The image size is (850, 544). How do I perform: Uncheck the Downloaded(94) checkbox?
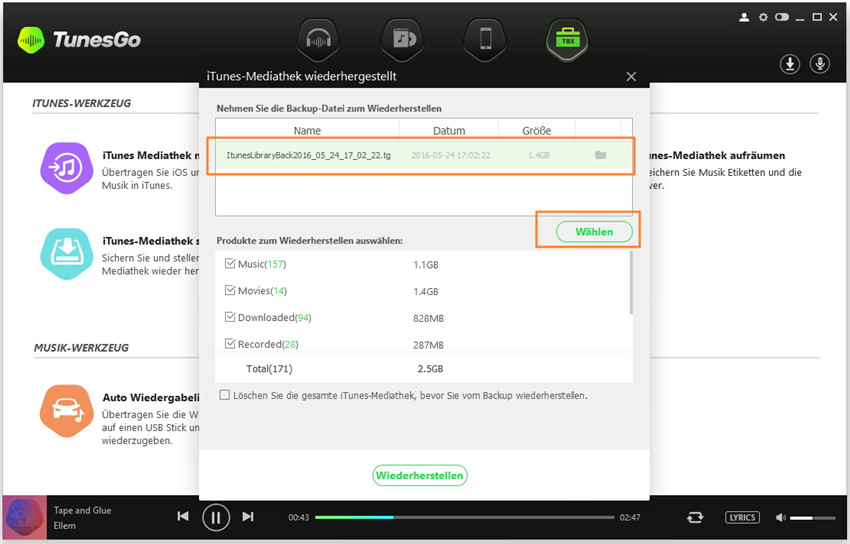(230, 317)
